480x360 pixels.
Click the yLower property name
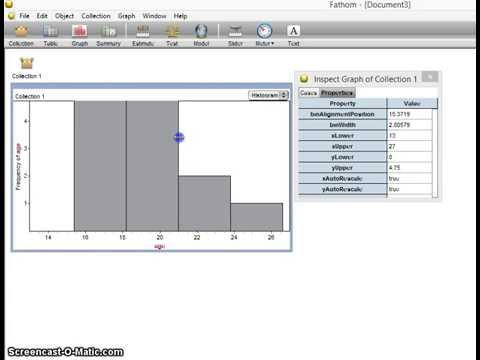pyautogui.click(x=343, y=157)
